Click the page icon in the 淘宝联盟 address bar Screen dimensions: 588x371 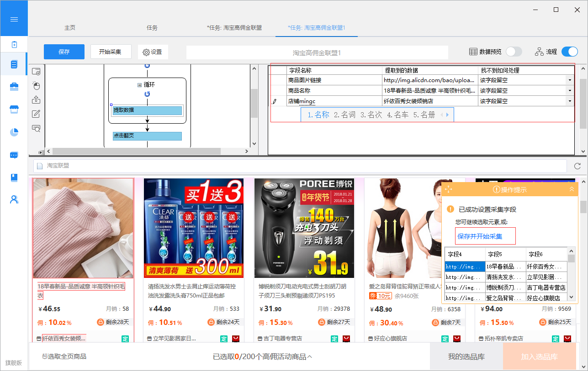pyautogui.click(x=39, y=166)
